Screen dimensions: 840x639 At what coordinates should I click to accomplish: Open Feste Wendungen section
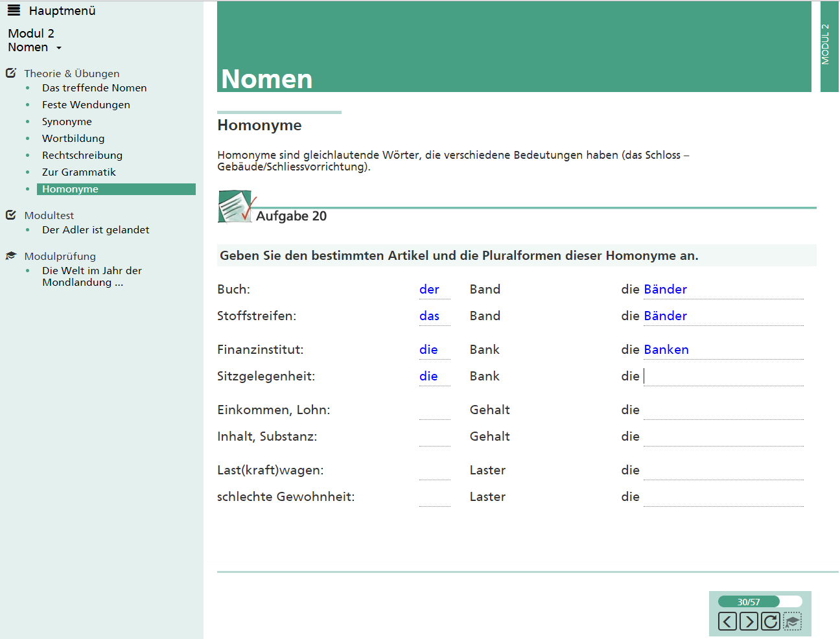86,105
